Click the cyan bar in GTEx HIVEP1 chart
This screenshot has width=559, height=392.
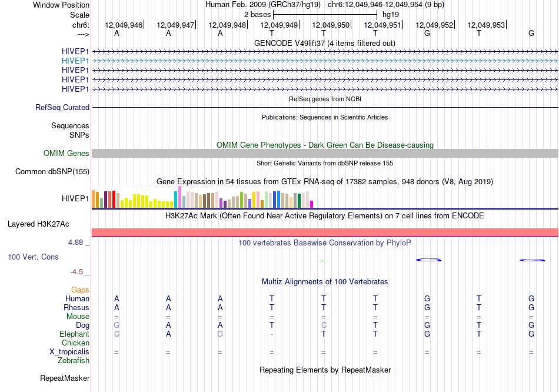pyautogui.click(x=175, y=200)
